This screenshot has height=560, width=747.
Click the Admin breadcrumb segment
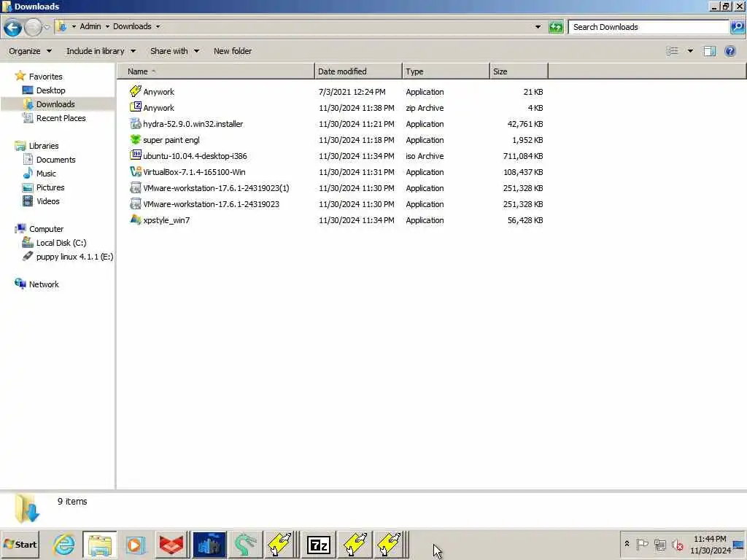tap(90, 26)
